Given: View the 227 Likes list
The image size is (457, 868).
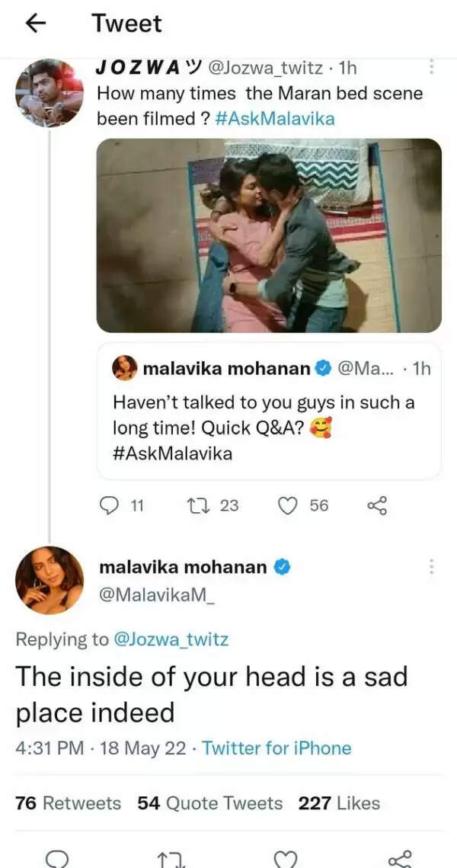Looking at the screenshot, I should (339, 803).
